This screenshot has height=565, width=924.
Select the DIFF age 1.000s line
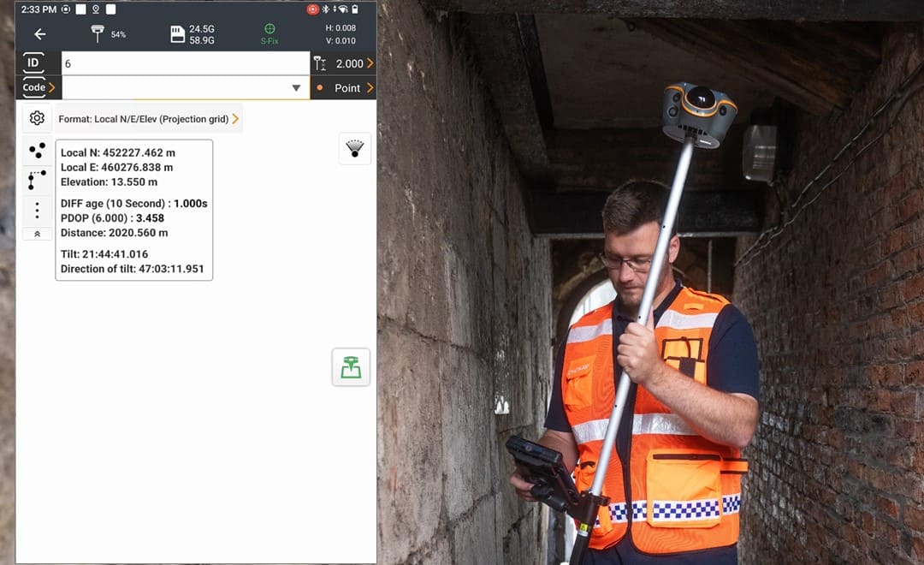(133, 204)
